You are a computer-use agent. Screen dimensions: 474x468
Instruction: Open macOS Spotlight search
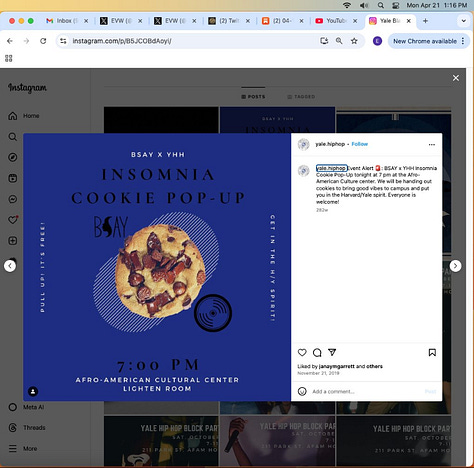[x=381, y=5]
